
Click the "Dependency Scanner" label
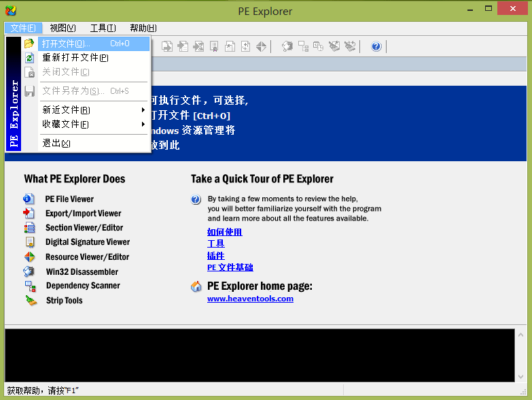click(x=83, y=286)
